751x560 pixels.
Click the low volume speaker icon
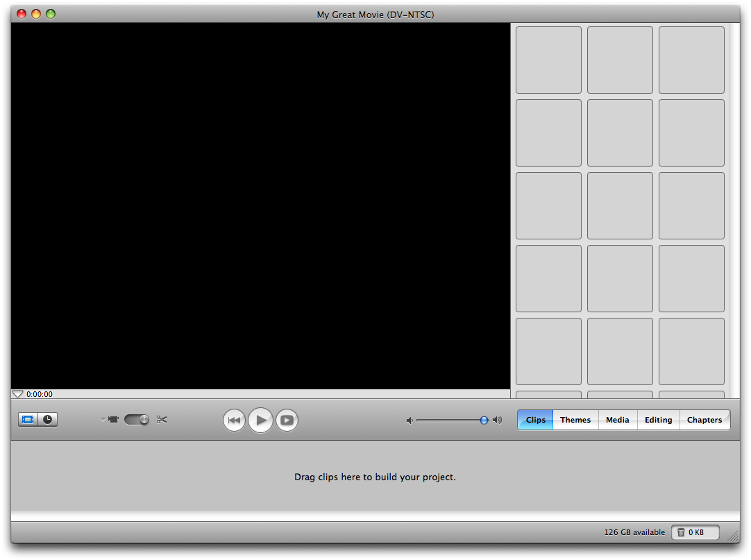410,420
